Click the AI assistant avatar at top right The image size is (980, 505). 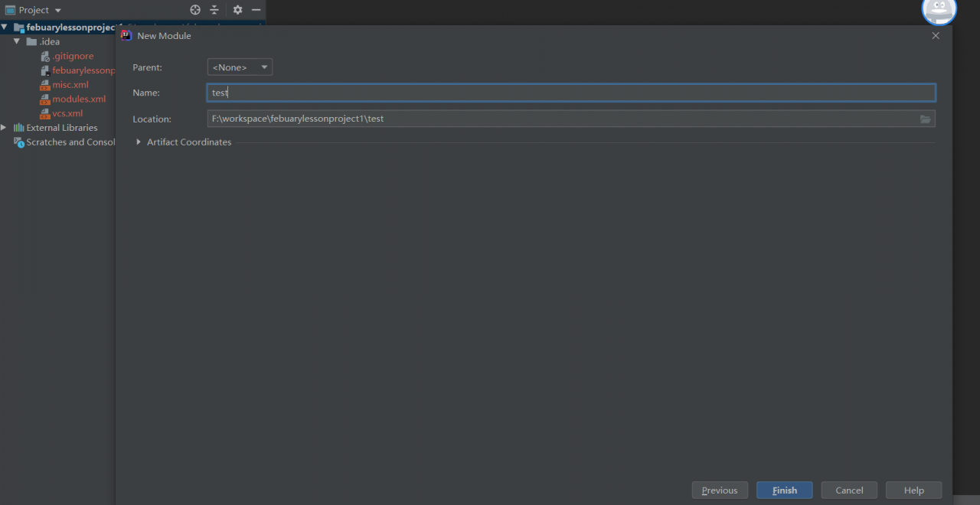click(939, 12)
